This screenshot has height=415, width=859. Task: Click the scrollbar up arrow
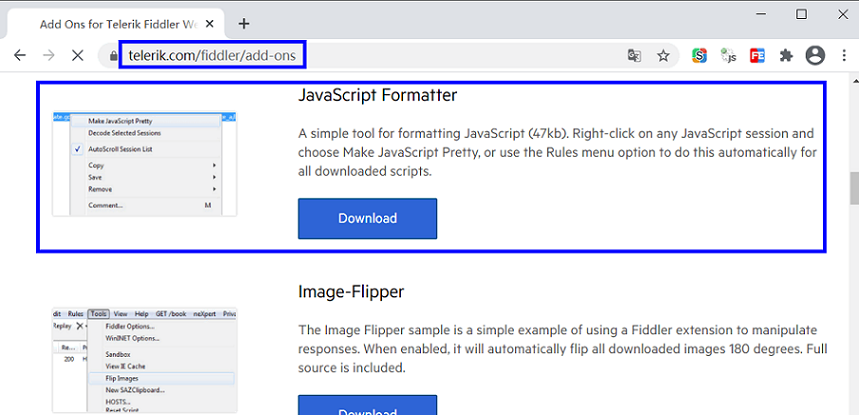(x=854, y=80)
